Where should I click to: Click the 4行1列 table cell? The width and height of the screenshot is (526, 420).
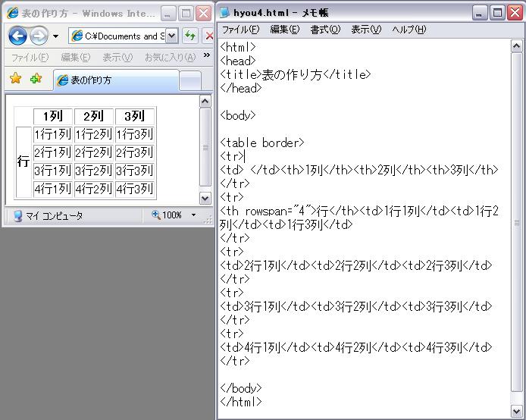pos(53,190)
